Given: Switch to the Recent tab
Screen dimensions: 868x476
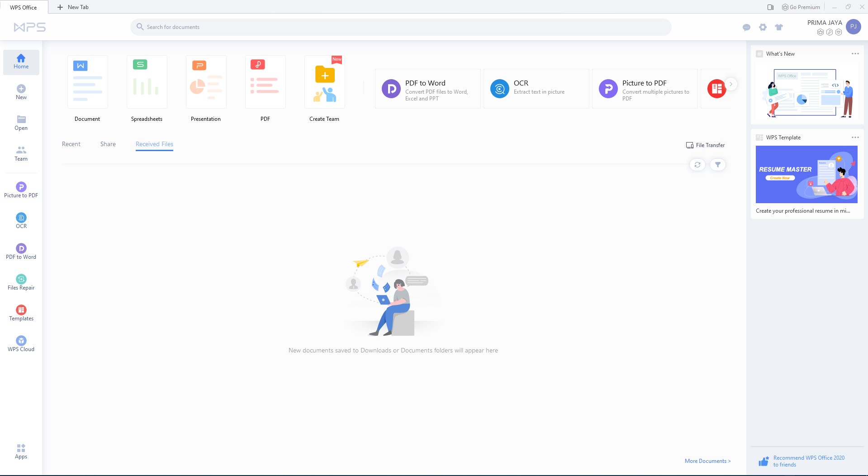Looking at the screenshot, I should pyautogui.click(x=71, y=144).
